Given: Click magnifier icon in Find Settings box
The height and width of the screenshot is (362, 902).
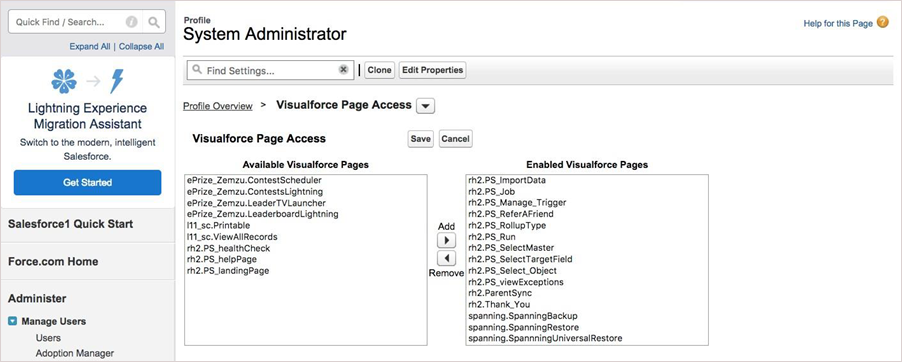Looking at the screenshot, I should point(197,70).
